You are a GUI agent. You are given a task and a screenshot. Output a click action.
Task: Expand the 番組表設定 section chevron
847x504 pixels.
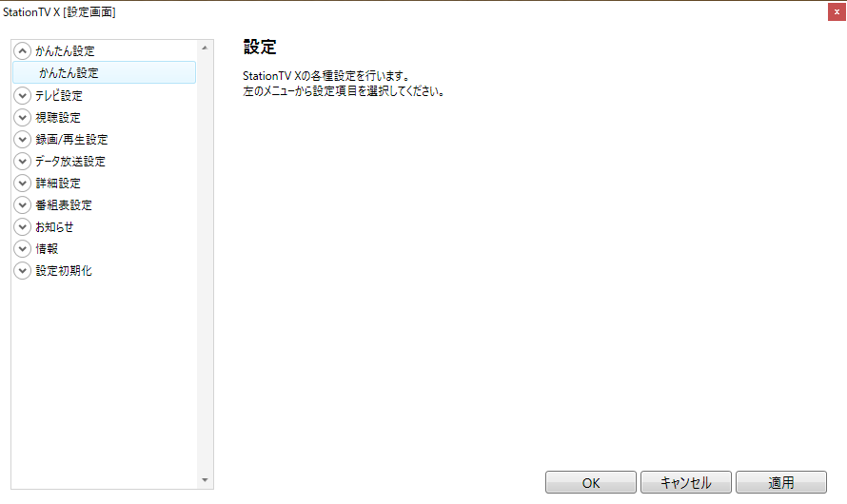tap(22, 204)
